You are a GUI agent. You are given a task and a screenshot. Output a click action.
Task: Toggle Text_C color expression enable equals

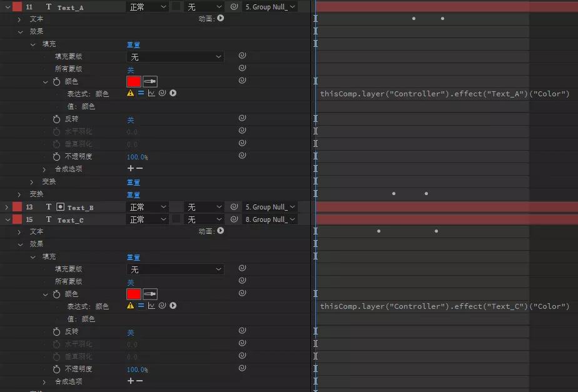coord(141,306)
